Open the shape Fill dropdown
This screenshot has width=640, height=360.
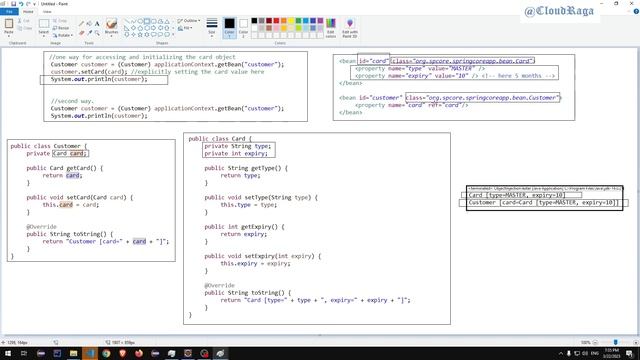click(185, 28)
